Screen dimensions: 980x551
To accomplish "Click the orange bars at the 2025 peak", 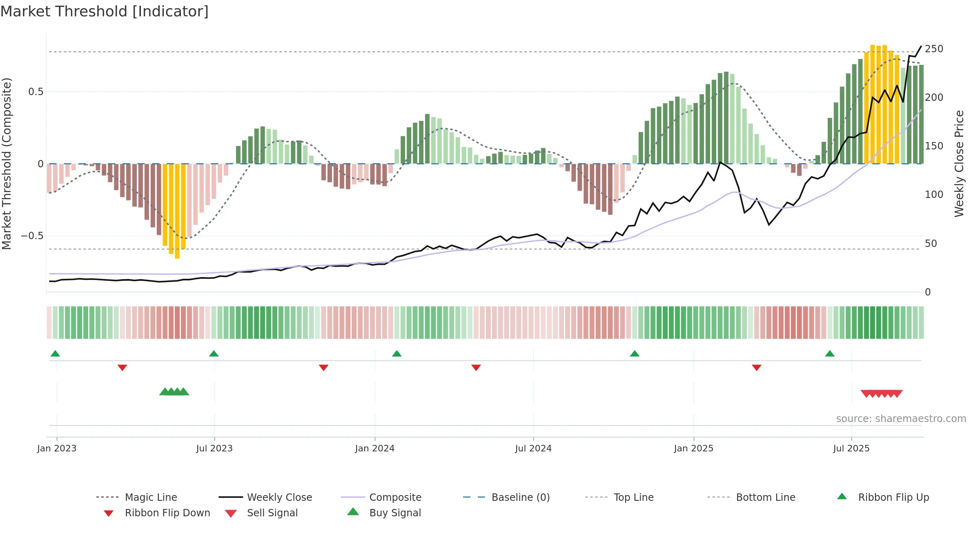I will tap(881, 104).
